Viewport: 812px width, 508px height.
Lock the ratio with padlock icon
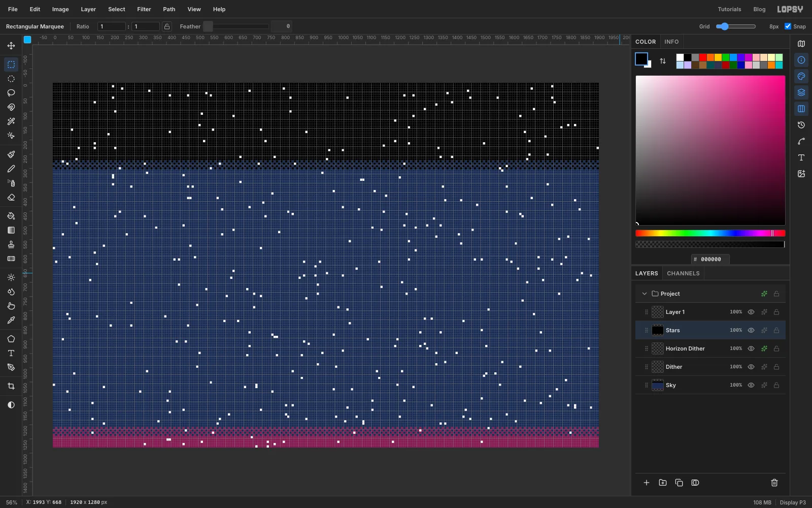167,26
